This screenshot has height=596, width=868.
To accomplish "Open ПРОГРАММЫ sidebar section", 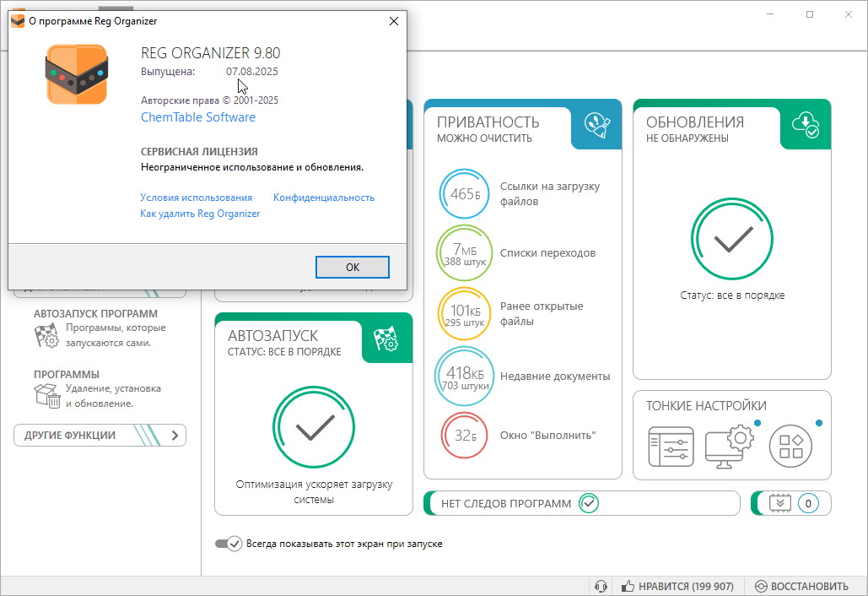I will [x=67, y=375].
